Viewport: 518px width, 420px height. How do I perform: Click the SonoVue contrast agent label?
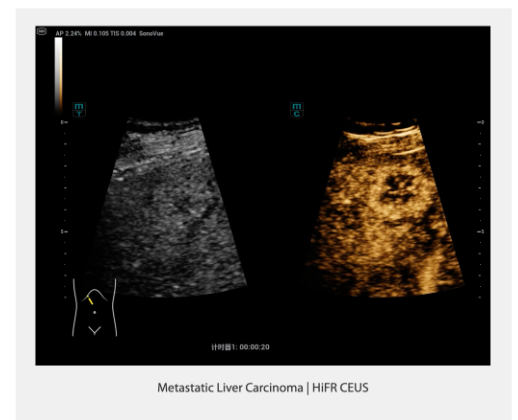(151, 33)
